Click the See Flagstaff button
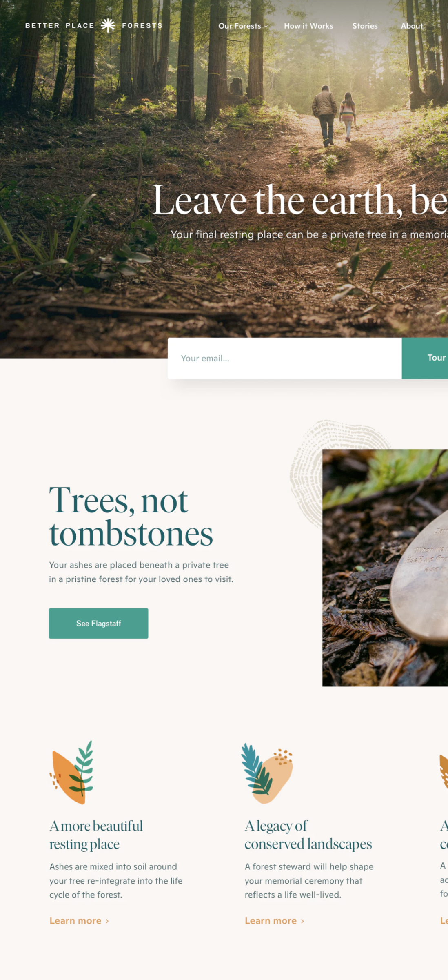The image size is (448, 980). coord(98,623)
